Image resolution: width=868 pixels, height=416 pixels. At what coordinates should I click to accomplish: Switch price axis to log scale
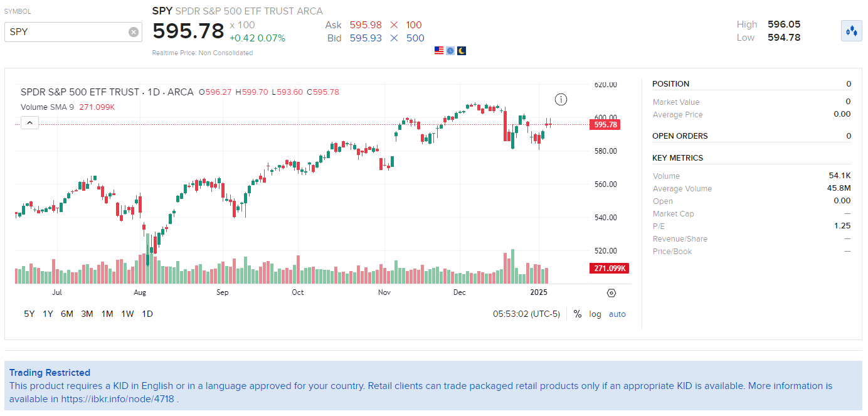tap(594, 313)
